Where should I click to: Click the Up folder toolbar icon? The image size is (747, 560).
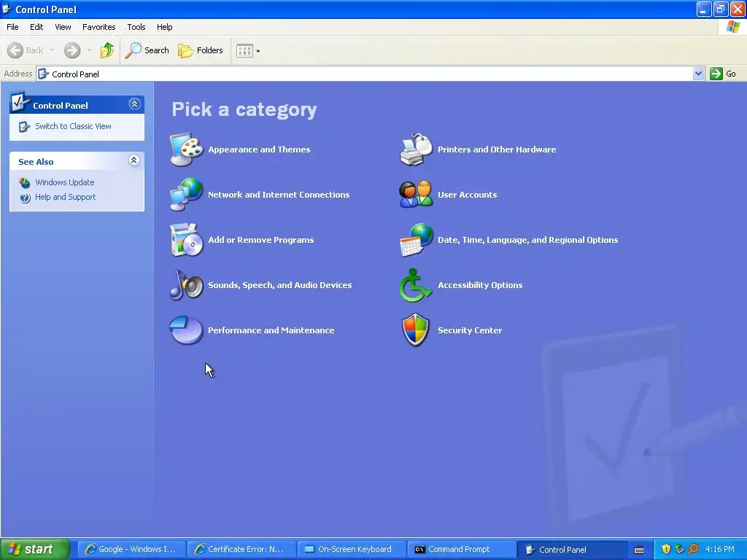(107, 50)
